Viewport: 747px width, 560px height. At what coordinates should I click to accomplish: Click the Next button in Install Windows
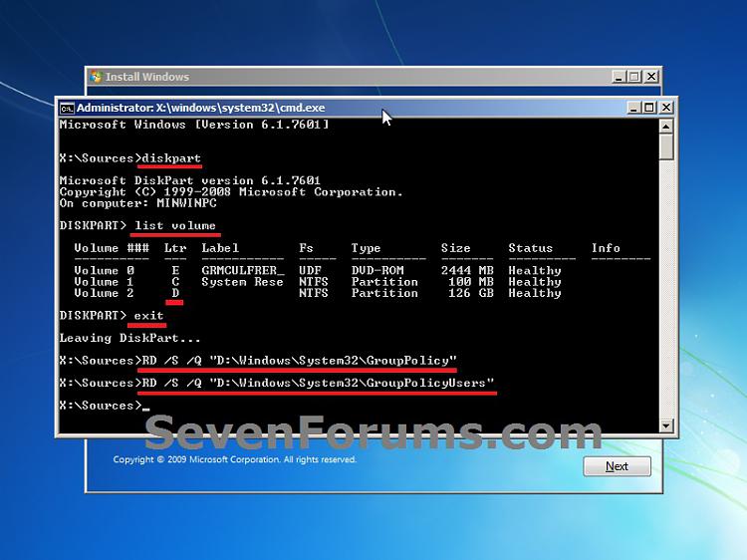617,466
